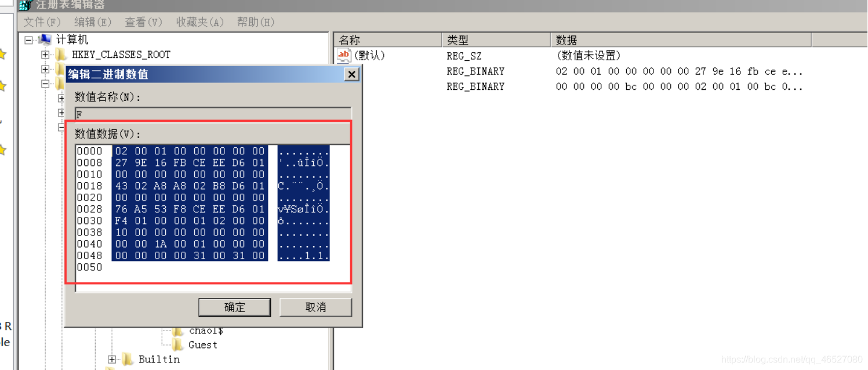The height and width of the screenshot is (370, 868).
Task: Select the Guest tree item
Action: pos(203,345)
